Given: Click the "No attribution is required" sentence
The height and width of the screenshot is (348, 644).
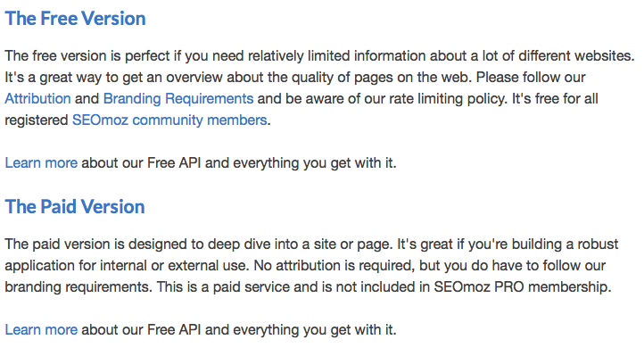Looking at the screenshot, I should [334, 265].
